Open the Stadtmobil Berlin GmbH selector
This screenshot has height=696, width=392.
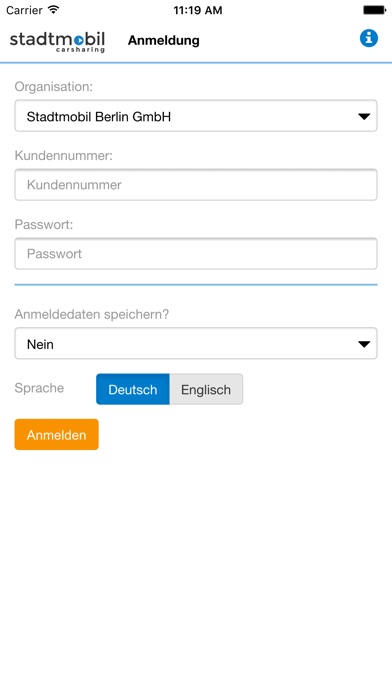(x=196, y=116)
